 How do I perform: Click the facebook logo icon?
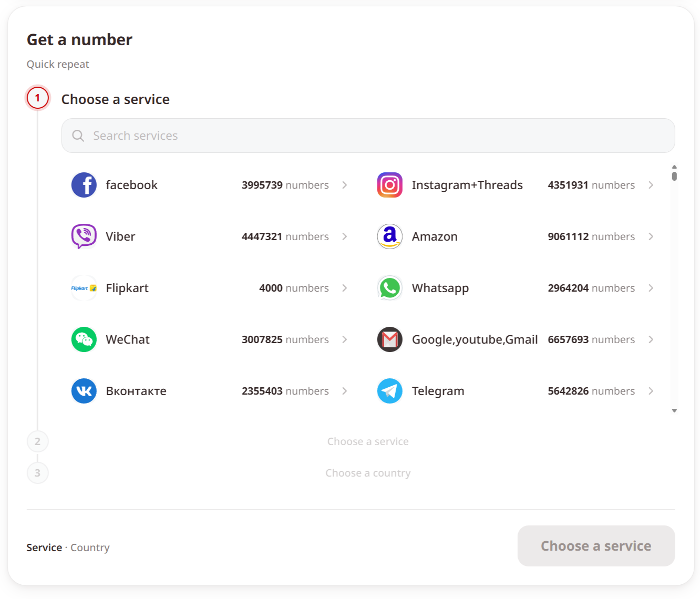pos(84,185)
